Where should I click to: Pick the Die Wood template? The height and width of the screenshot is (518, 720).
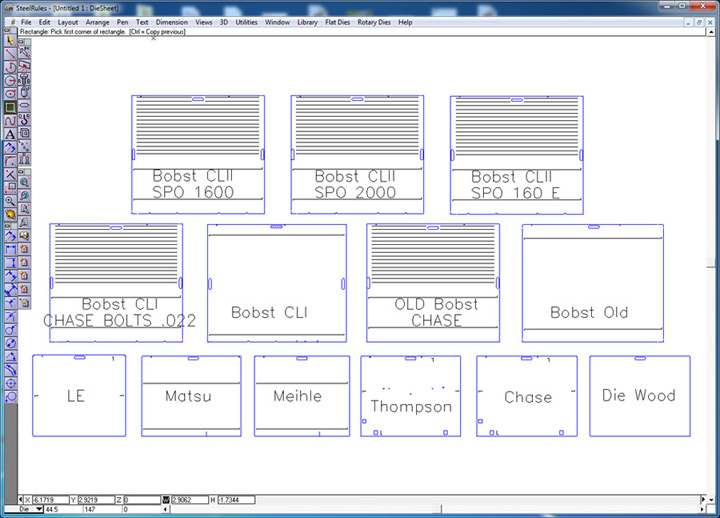[x=639, y=396]
